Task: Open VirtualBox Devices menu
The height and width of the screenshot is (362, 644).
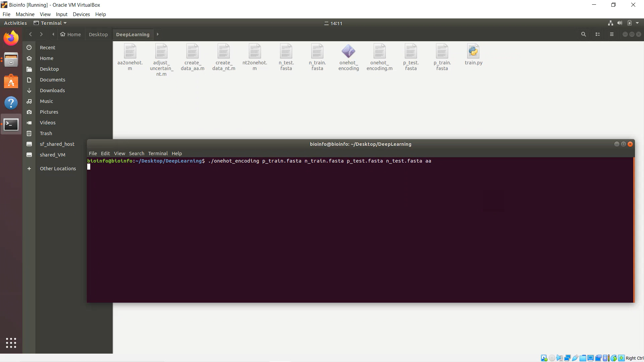Action: pyautogui.click(x=81, y=14)
